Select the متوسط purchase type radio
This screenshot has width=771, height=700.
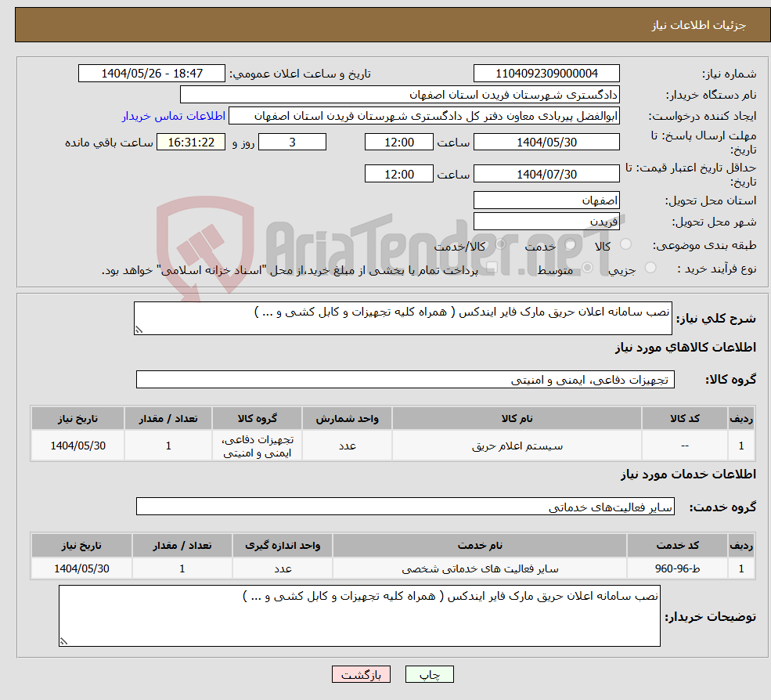coord(587,268)
